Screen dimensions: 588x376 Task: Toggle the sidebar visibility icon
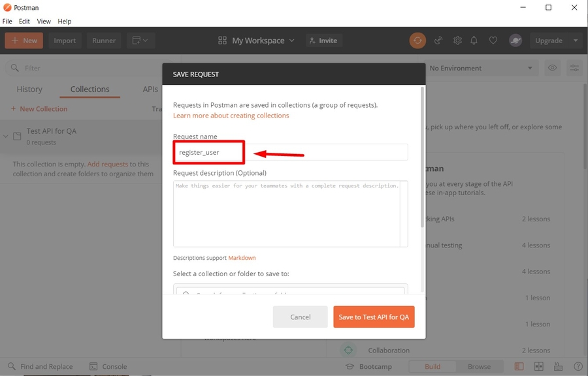519,366
